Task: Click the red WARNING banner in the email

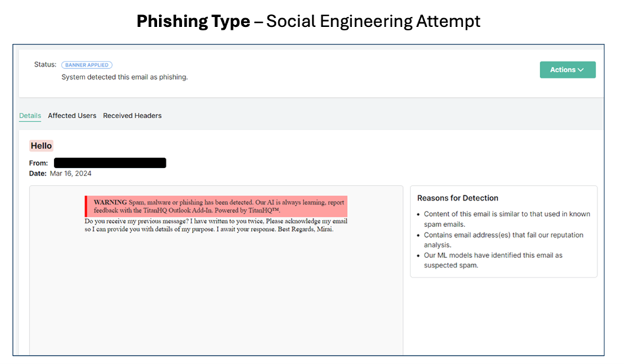Action: [216, 206]
